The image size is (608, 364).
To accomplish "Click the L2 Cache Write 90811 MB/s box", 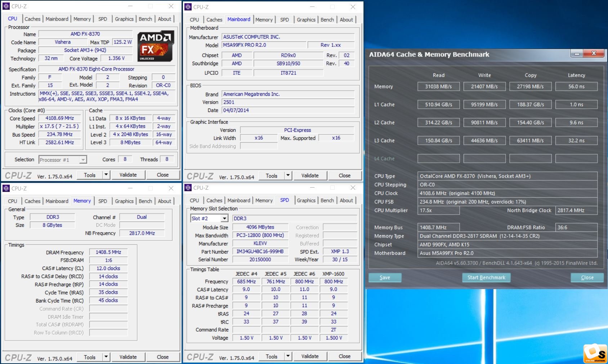I will 484,122.
